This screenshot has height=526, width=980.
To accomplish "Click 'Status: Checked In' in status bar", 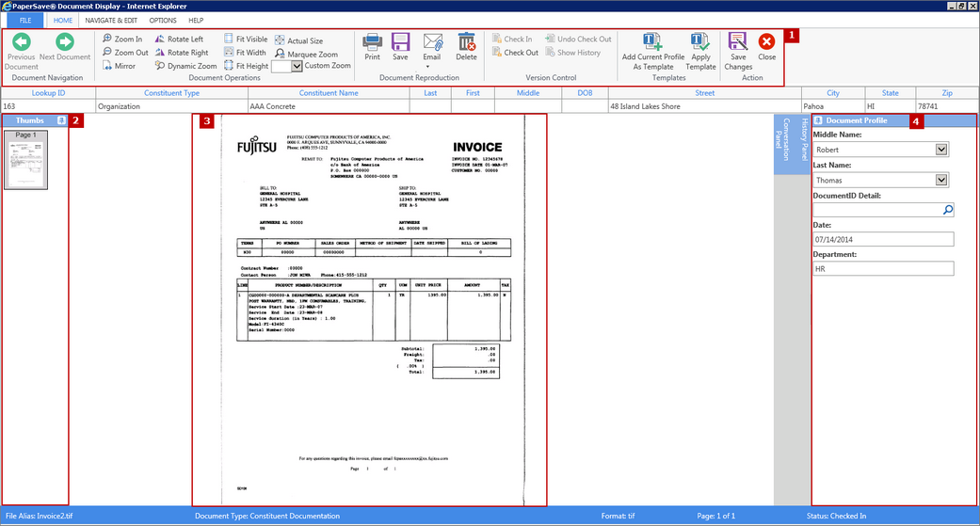I will (836, 516).
